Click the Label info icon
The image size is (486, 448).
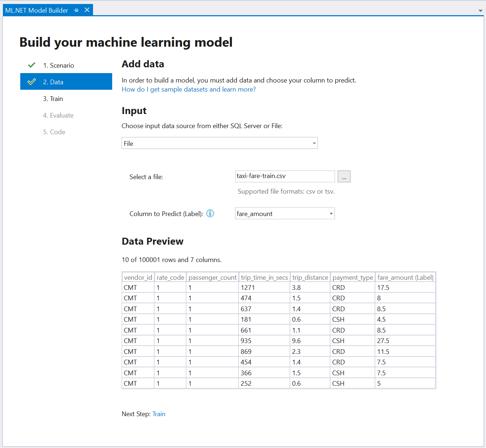(210, 214)
